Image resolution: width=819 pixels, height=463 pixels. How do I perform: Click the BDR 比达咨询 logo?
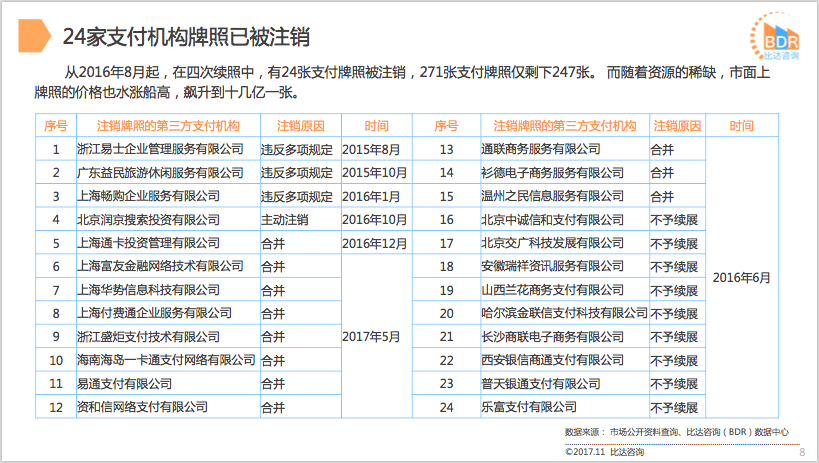(x=775, y=36)
